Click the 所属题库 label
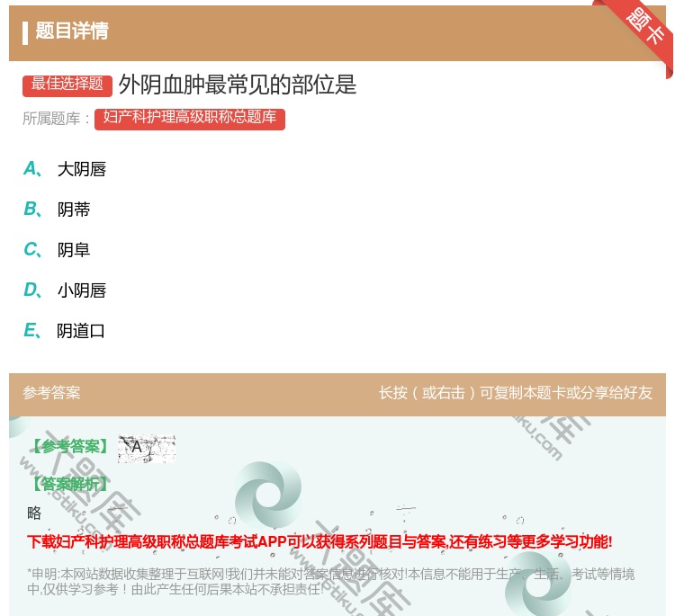The width and height of the screenshot is (675, 616). point(56,119)
